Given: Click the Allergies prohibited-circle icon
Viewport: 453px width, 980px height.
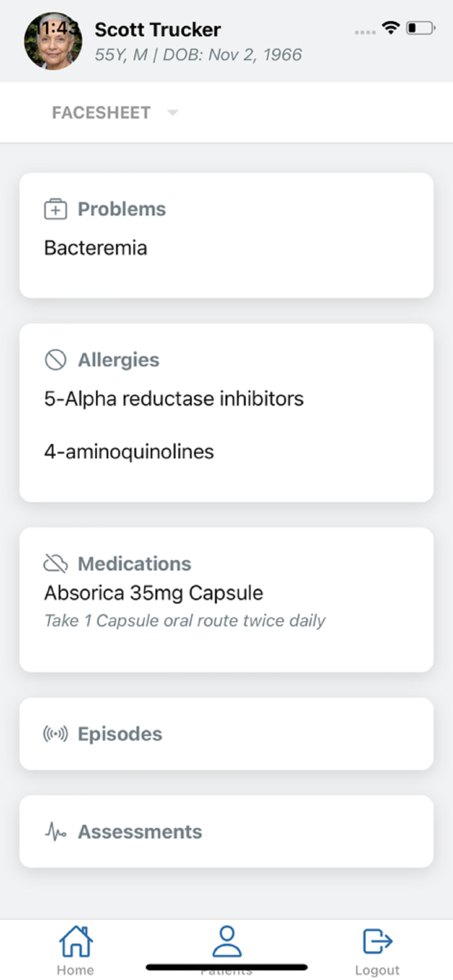Looking at the screenshot, I should pyautogui.click(x=55, y=359).
